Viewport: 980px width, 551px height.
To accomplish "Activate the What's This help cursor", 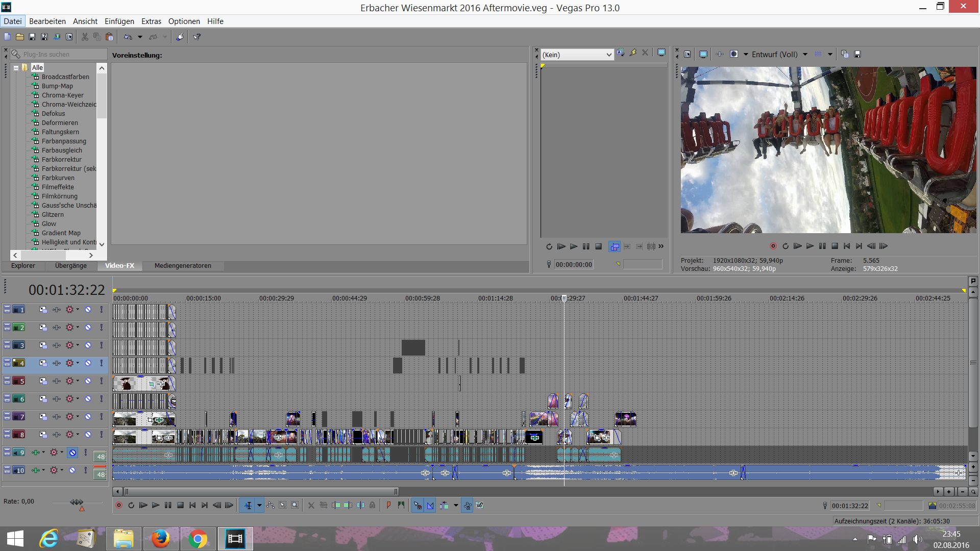I will tap(197, 37).
